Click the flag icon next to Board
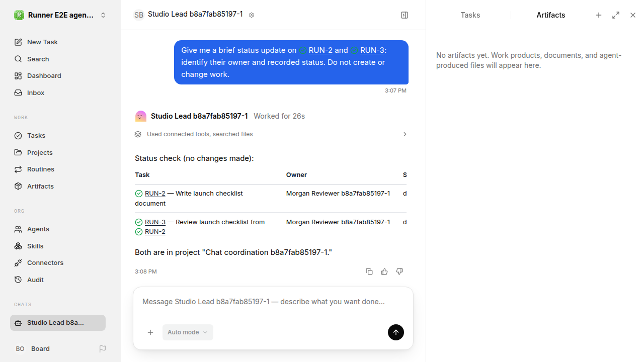Image resolution: width=644 pixels, height=362 pixels. (103, 349)
